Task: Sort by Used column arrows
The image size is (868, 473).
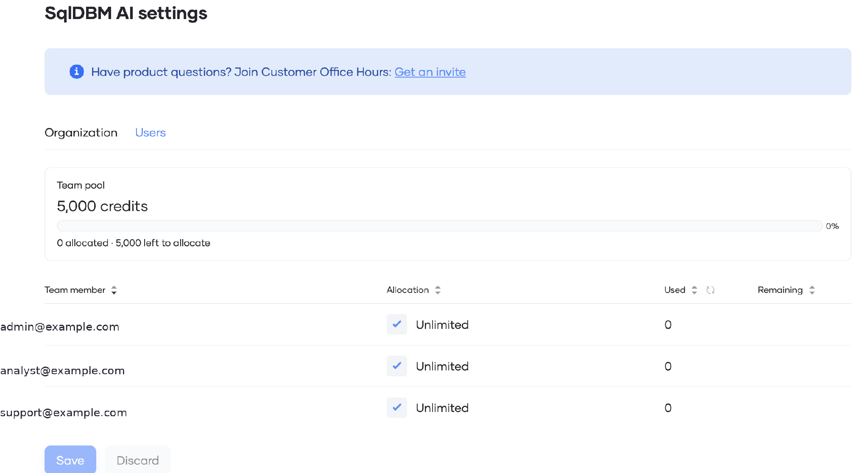Action: (694, 290)
